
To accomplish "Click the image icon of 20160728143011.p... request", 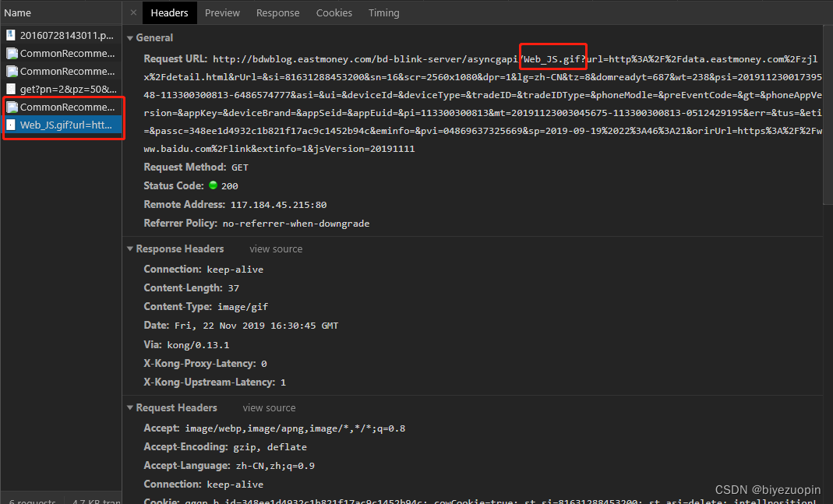I will [11, 35].
